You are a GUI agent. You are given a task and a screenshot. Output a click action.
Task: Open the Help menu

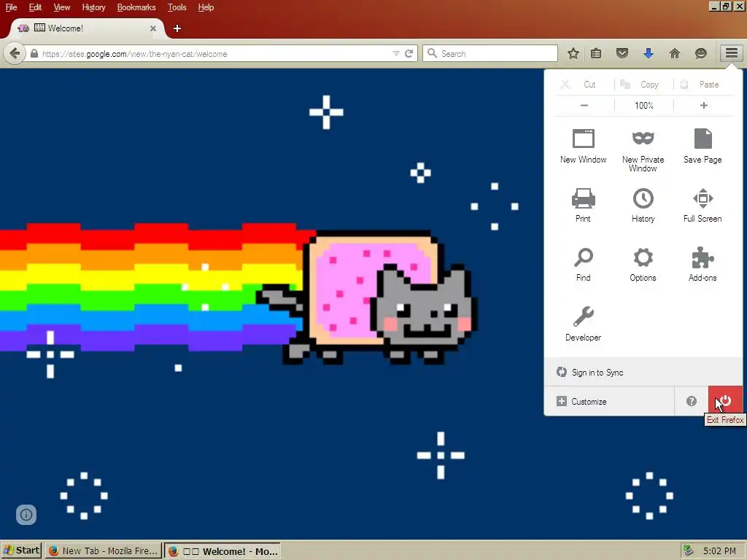point(206,7)
